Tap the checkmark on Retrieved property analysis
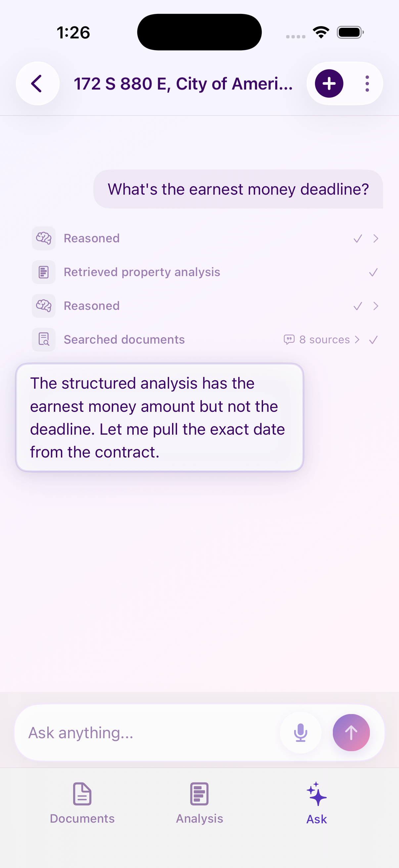This screenshot has height=868, width=399. pos(373,272)
